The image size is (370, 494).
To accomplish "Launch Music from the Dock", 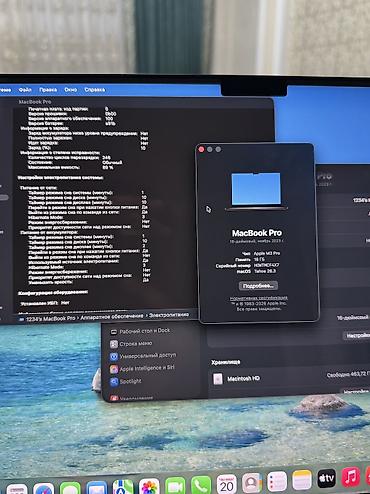I will pyautogui.click(x=351, y=477).
